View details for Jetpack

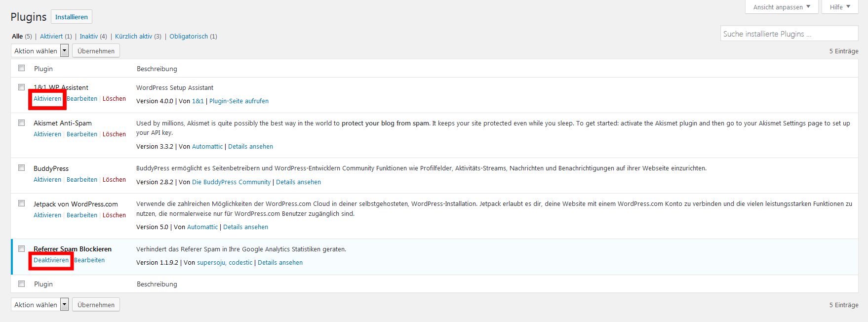[x=245, y=227]
